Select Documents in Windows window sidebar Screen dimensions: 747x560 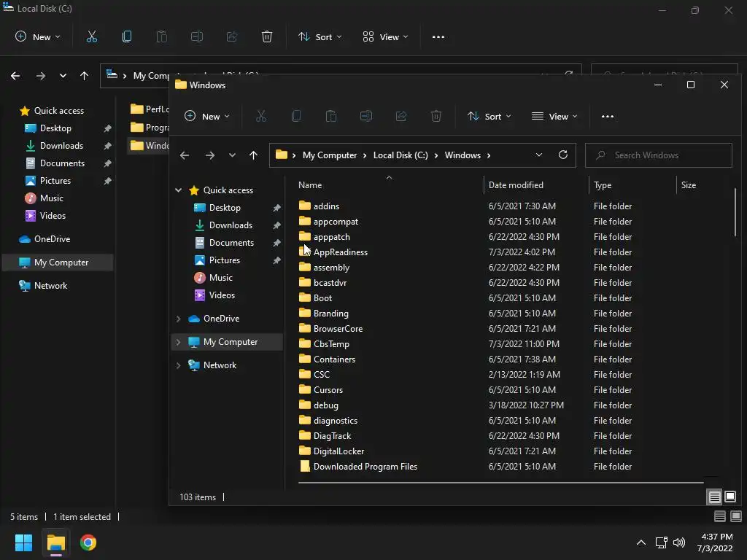click(x=231, y=243)
